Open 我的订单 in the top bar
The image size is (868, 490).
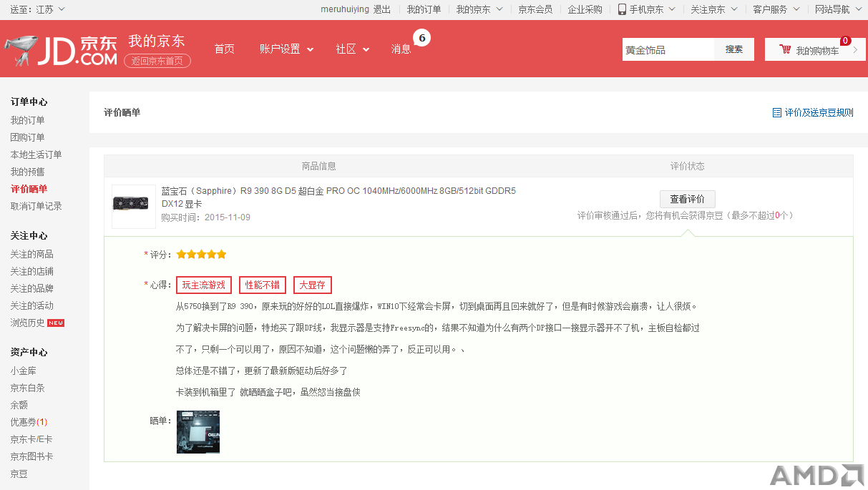tap(424, 9)
